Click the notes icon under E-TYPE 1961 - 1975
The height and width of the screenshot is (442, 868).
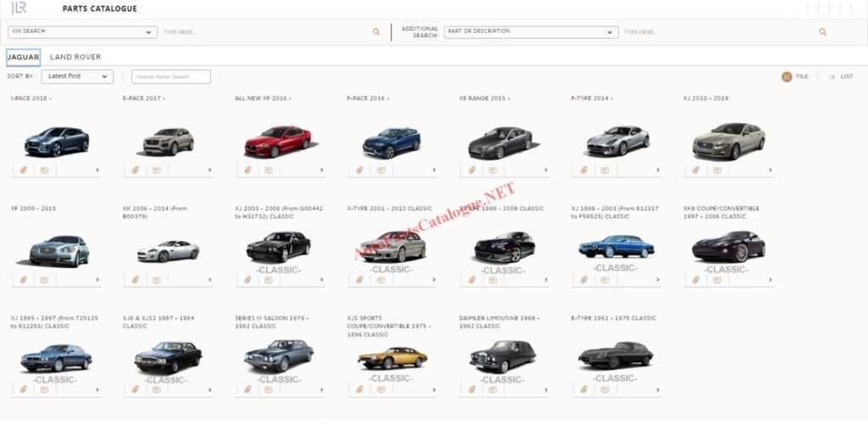(x=604, y=390)
